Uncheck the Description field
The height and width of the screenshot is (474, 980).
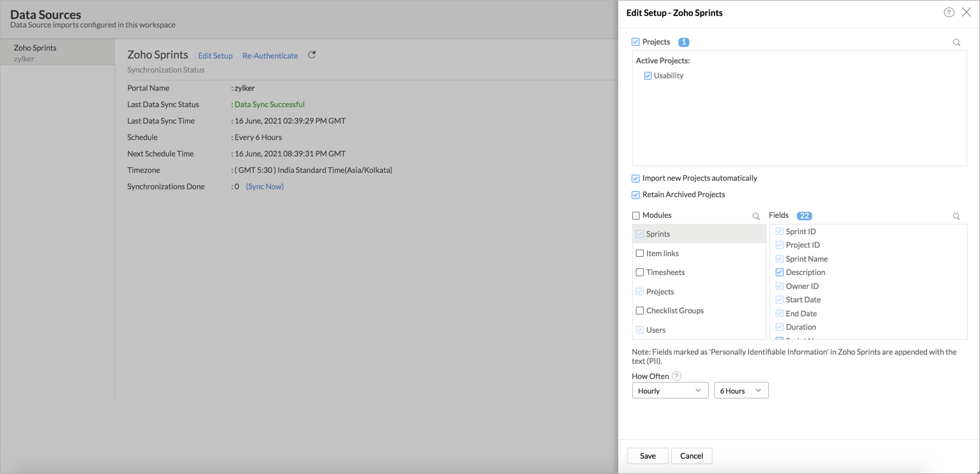[x=779, y=272]
